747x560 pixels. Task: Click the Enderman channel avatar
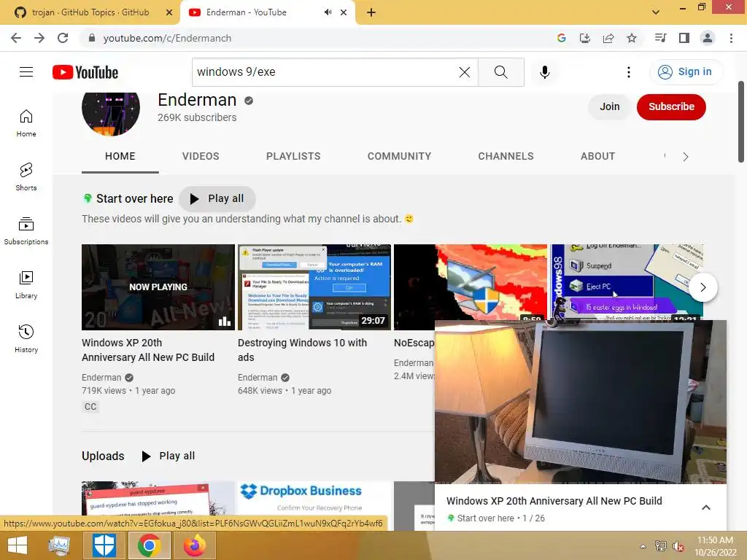point(111,113)
